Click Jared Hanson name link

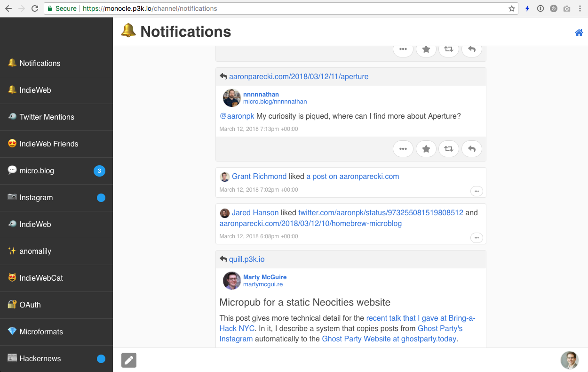255,212
